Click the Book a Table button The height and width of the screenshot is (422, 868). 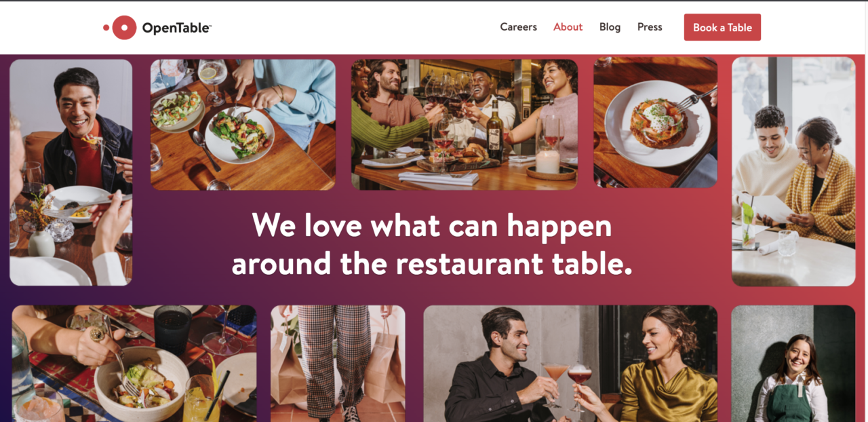pyautogui.click(x=722, y=27)
